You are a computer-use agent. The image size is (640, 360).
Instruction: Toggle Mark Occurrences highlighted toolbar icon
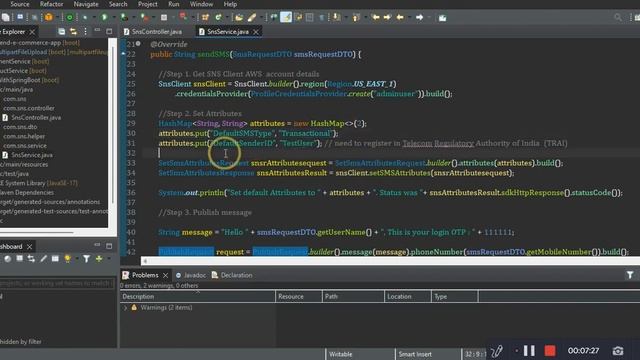pyautogui.click(x=286, y=17)
